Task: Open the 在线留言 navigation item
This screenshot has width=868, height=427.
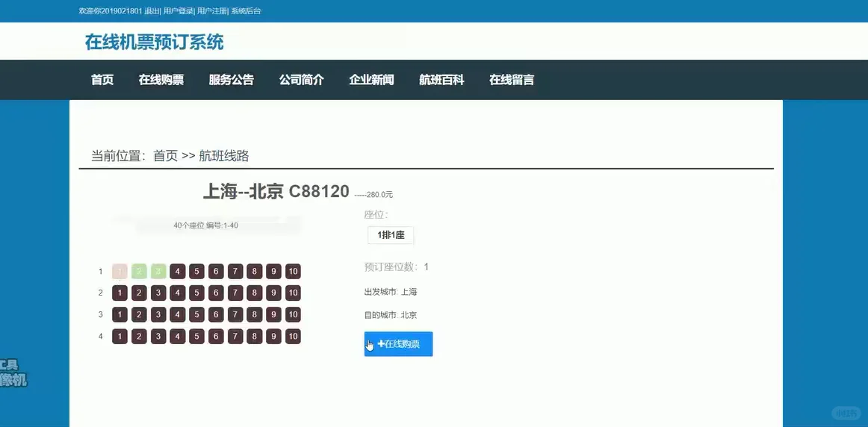Action: coord(512,80)
